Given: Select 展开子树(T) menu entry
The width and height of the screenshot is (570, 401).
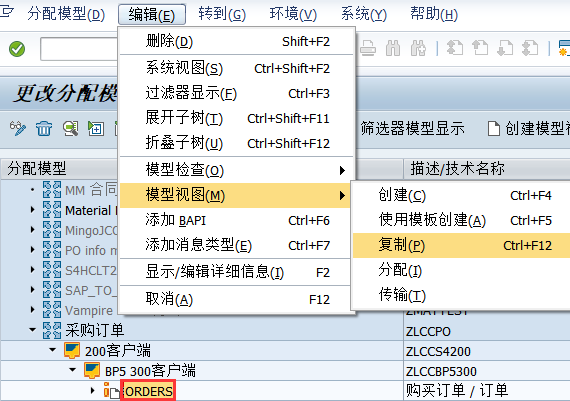Looking at the screenshot, I should [x=236, y=119].
